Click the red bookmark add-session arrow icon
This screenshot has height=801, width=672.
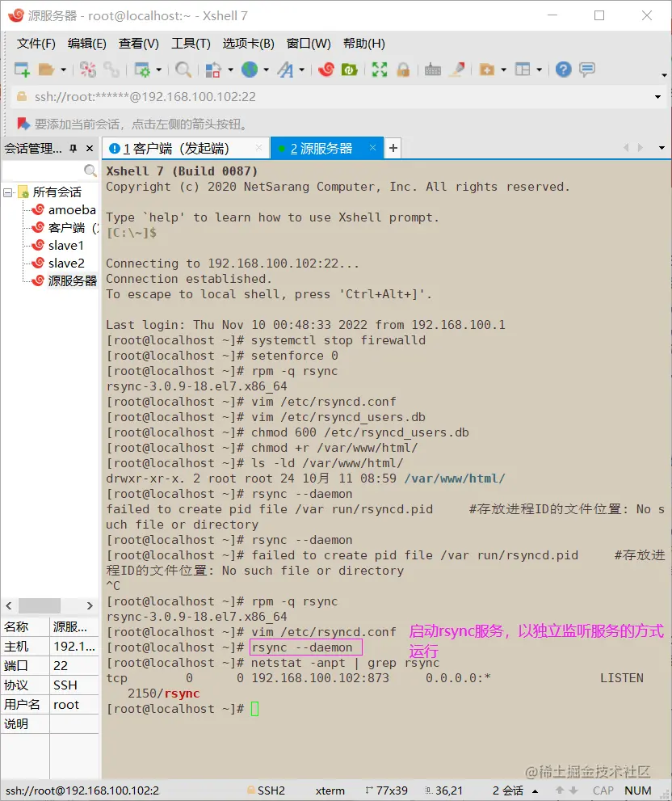pyautogui.click(x=23, y=124)
